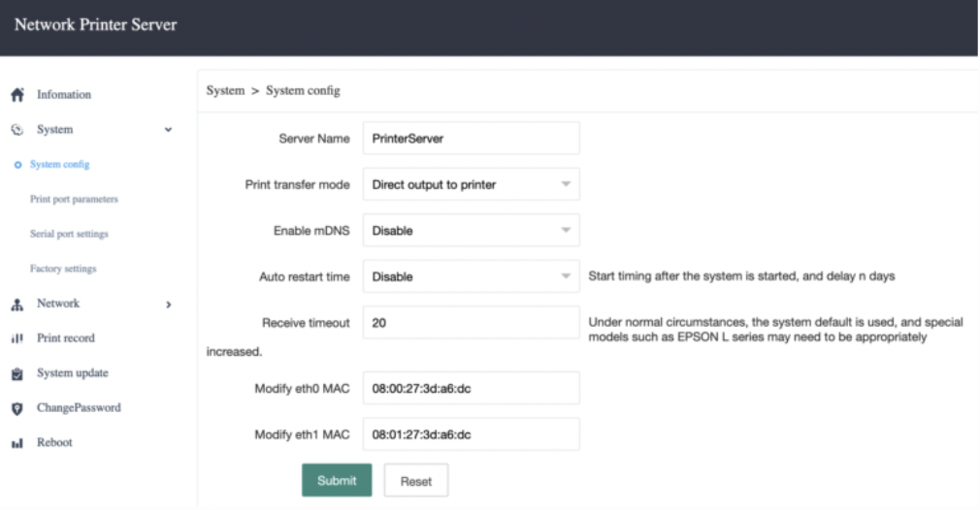
Task: Click the Reboot chart icon
Action: (16, 443)
